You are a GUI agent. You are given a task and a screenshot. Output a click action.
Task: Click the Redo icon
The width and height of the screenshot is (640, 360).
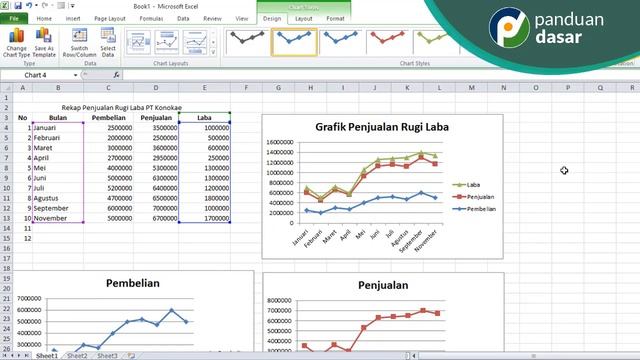45,6
